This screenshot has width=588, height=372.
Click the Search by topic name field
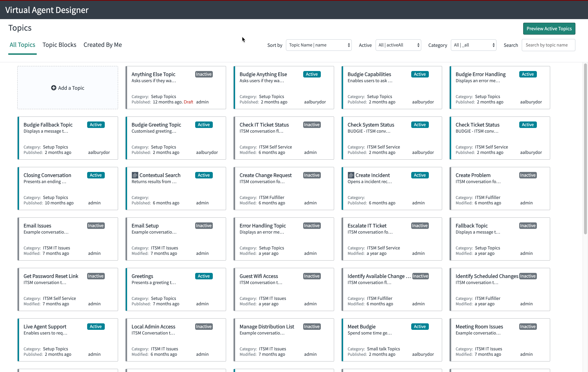click(x=548, y=45)
